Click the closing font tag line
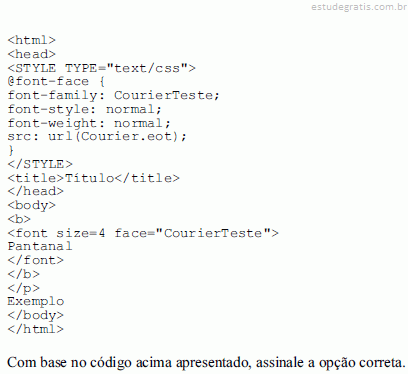The width and height of the screenshot is (408, 374). pyautogui.click(x=36, y=260)
